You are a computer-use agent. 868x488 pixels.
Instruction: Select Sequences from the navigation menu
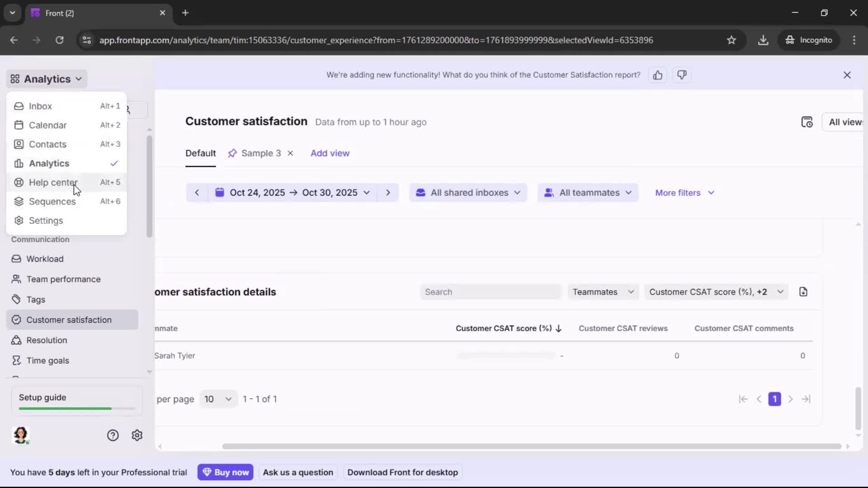(52, 202)
